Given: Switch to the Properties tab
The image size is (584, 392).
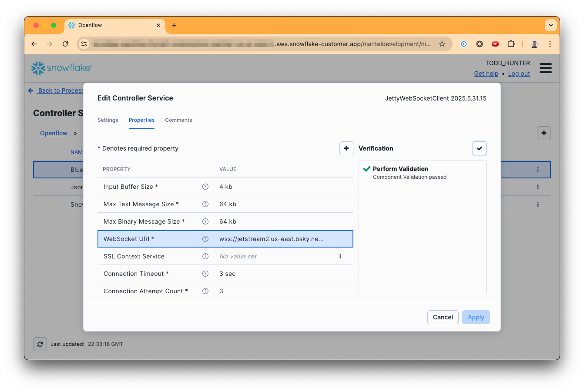Looking at the screenshot, I should [x=141, y=120].
